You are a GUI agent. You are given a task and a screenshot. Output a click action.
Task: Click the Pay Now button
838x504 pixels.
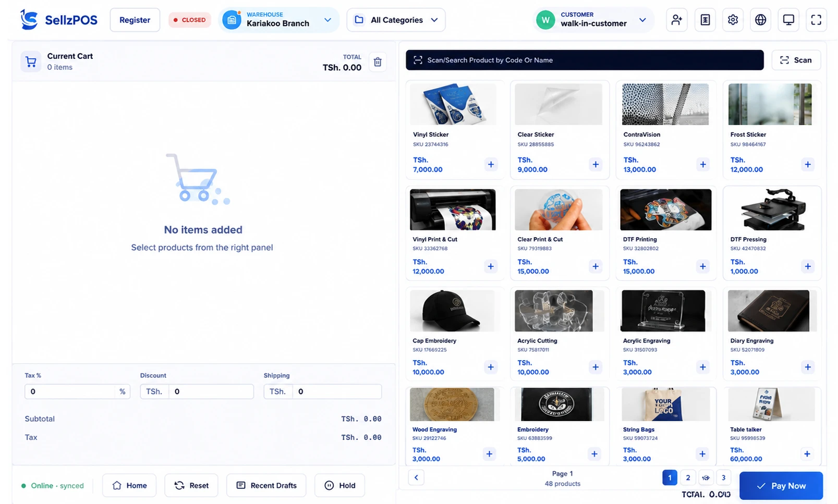click(781, 486)
